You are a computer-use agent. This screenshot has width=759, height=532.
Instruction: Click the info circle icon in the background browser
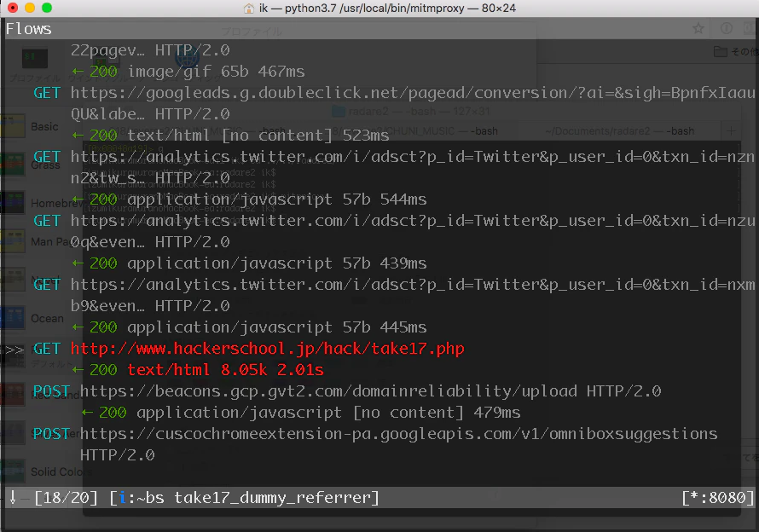(726, 28)
